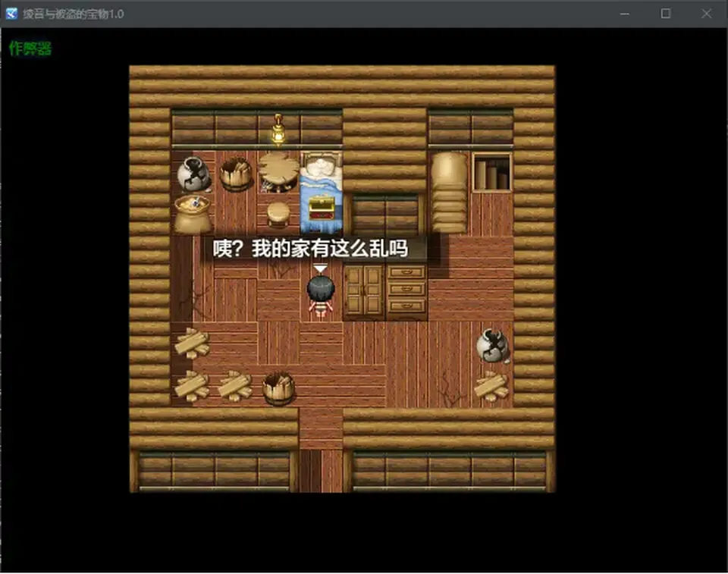Viewport: 728px width, 574px height.
Task: Click the dark-haired player character
Action: (x=320, y=296)
